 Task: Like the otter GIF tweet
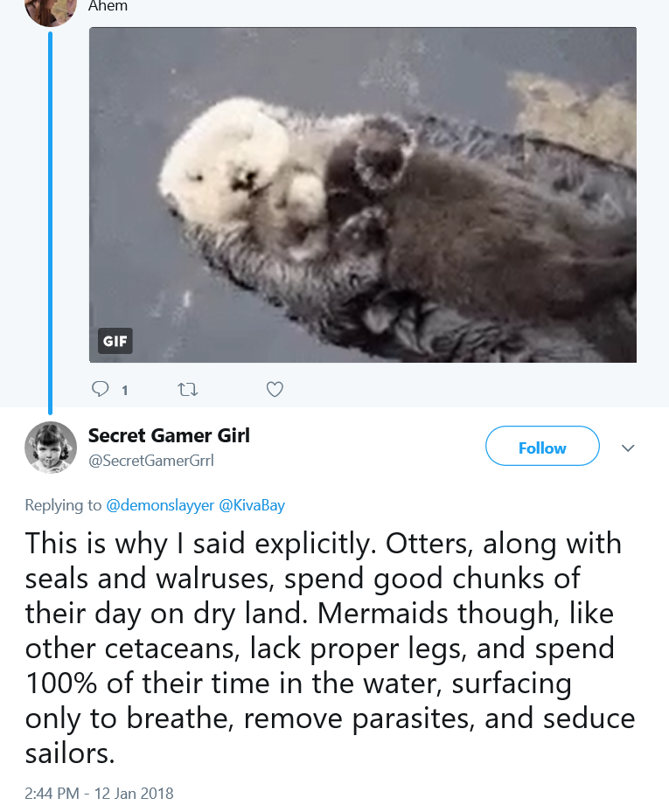point(275,390)
